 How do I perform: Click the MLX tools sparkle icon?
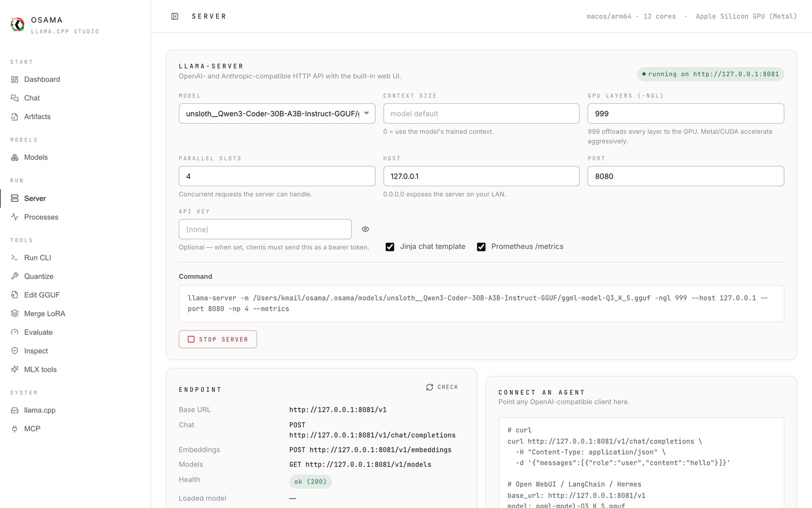click(x=14, y=369)
